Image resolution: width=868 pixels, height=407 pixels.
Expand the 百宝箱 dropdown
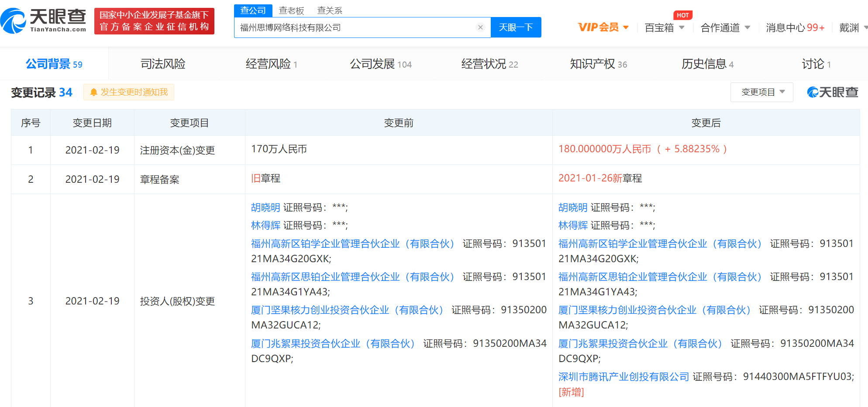tap(665, 27)
